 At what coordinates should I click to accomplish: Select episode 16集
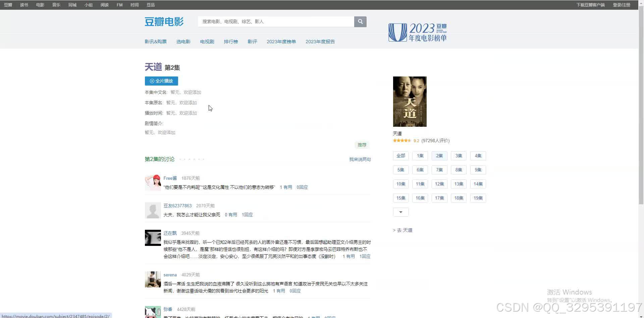(420, 198)
